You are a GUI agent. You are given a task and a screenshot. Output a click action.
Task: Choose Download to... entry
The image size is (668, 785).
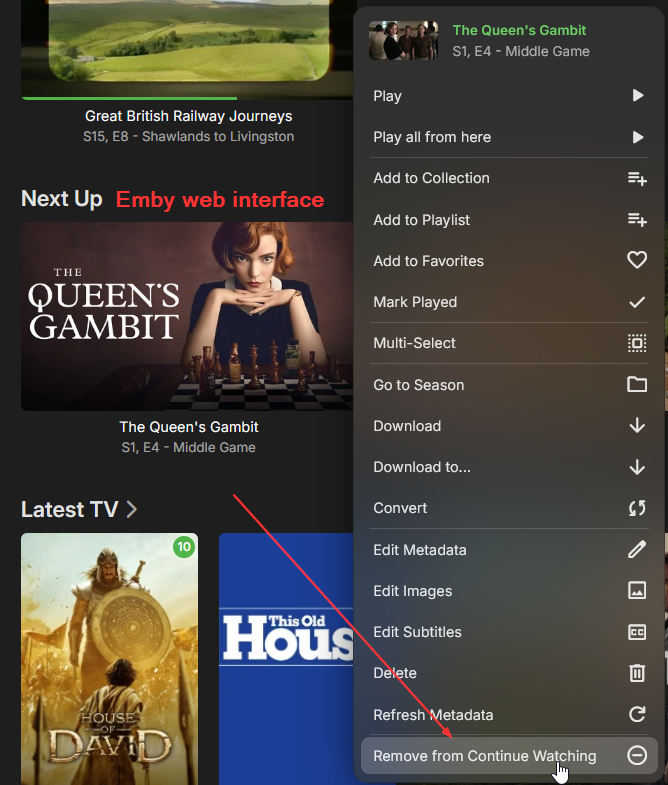(x=509, y=467)
